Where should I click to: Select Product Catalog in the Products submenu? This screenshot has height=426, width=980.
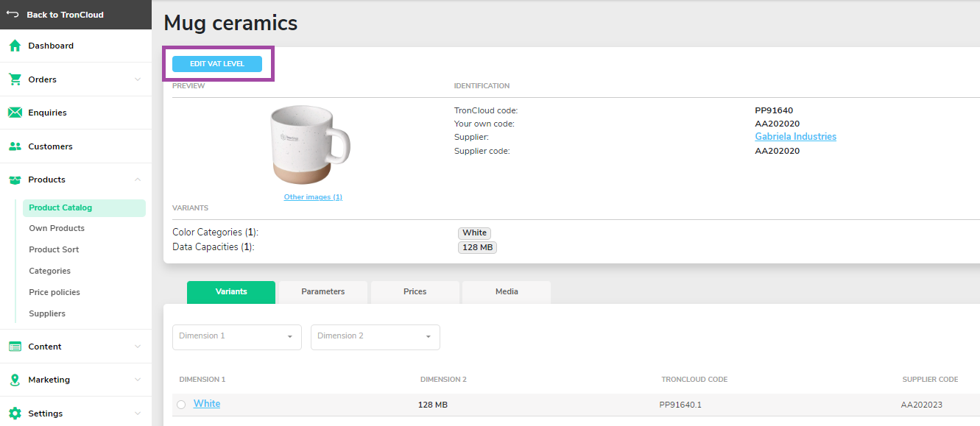85,207
